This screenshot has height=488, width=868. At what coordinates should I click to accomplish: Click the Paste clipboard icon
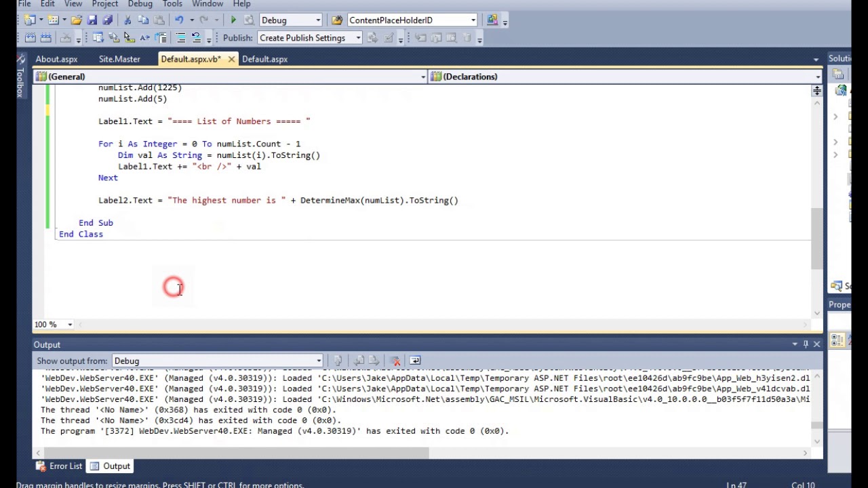coord(159,20)
